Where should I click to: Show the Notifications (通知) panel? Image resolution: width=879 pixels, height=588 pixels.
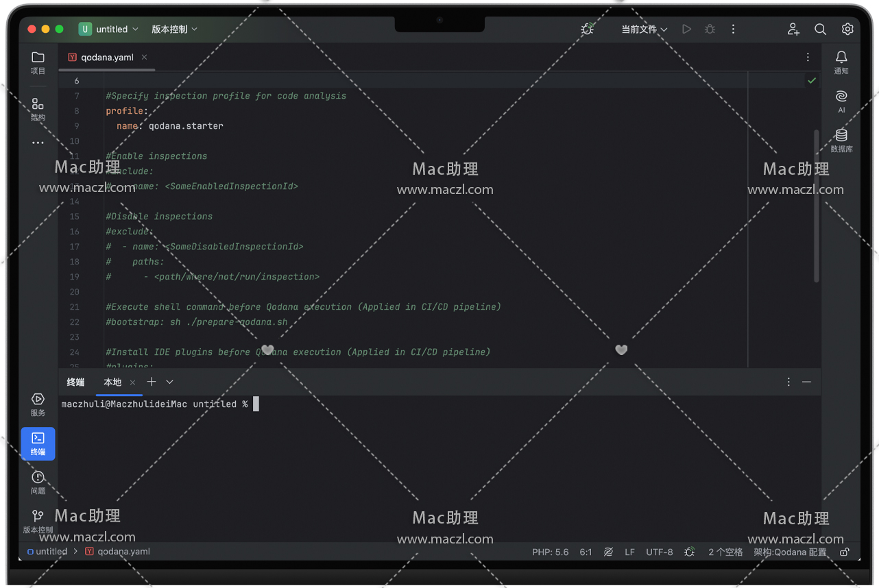pyautogui.click(x=841, y=62)
